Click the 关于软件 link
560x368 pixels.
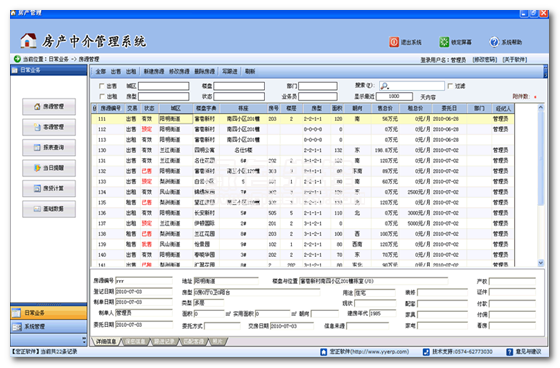(515, 60)
